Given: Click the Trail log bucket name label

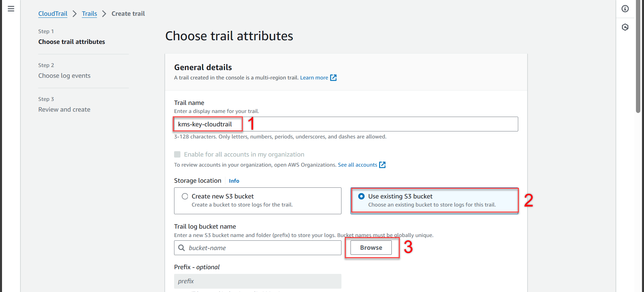Looking at the screenshot, I should click(205, 227).
